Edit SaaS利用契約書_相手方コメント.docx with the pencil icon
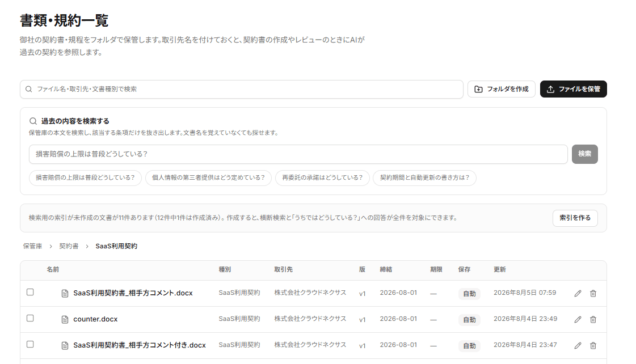This screenshot has width=636, height=364. [x=578, y=294]
